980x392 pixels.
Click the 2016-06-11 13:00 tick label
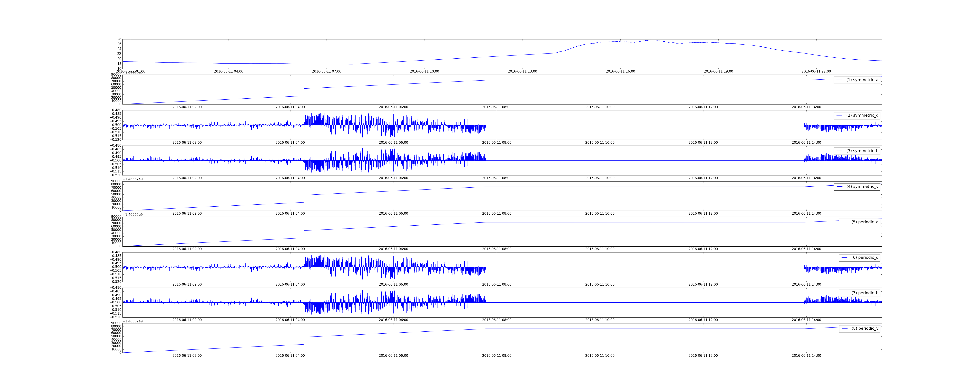[522, 72]
